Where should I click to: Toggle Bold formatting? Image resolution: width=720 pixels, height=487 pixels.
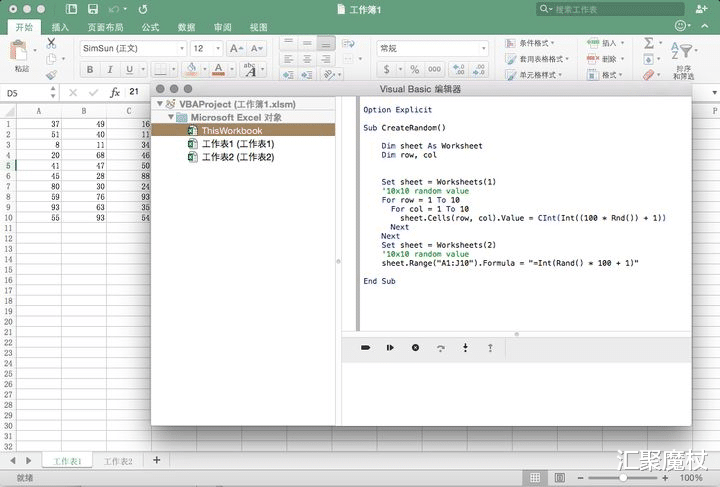[90, 70]
